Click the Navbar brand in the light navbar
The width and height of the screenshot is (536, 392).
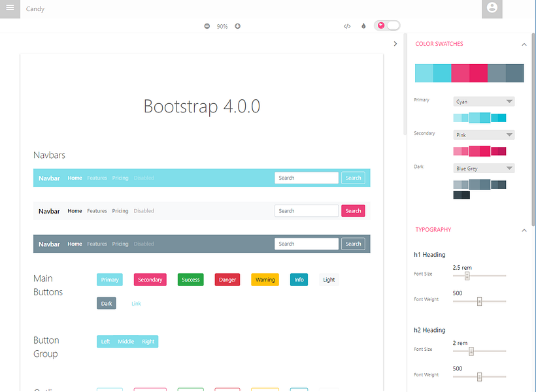[x=49, y=211]
